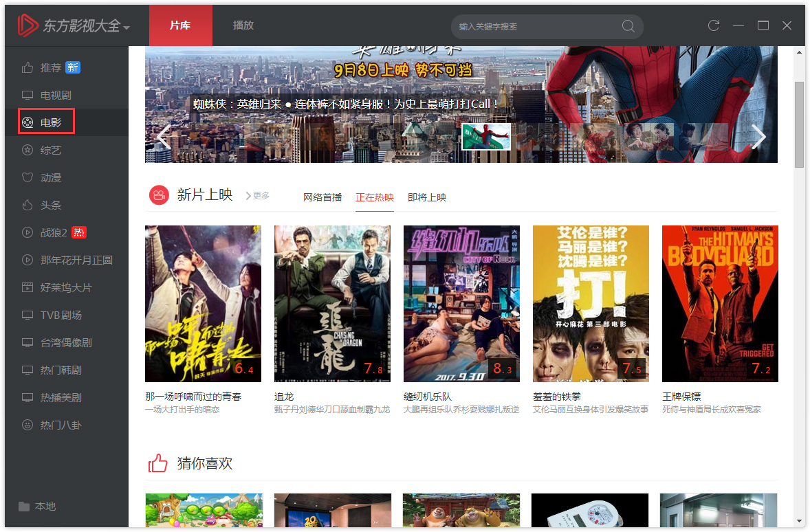
Task: Click the refresh icon in title bar
Action: 714,25
